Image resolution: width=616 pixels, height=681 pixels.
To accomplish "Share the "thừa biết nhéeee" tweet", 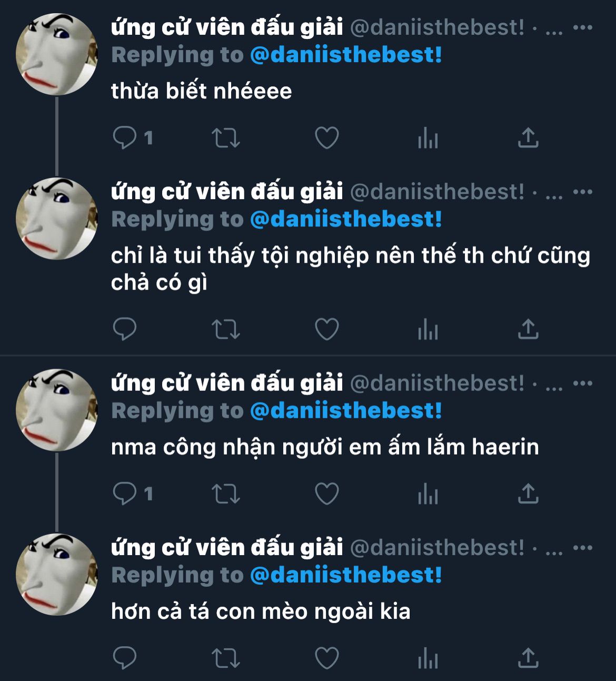I will (x=528, y=137).
